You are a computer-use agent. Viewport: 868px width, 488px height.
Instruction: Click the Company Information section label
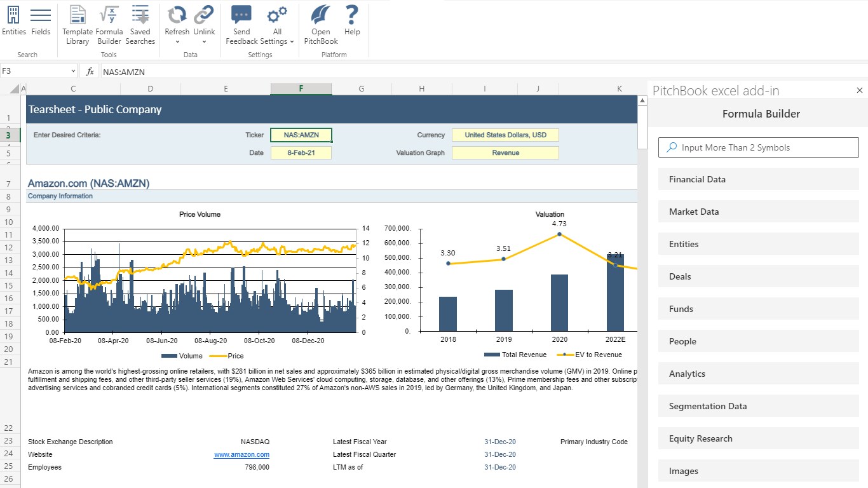click(x=60, y=196)
